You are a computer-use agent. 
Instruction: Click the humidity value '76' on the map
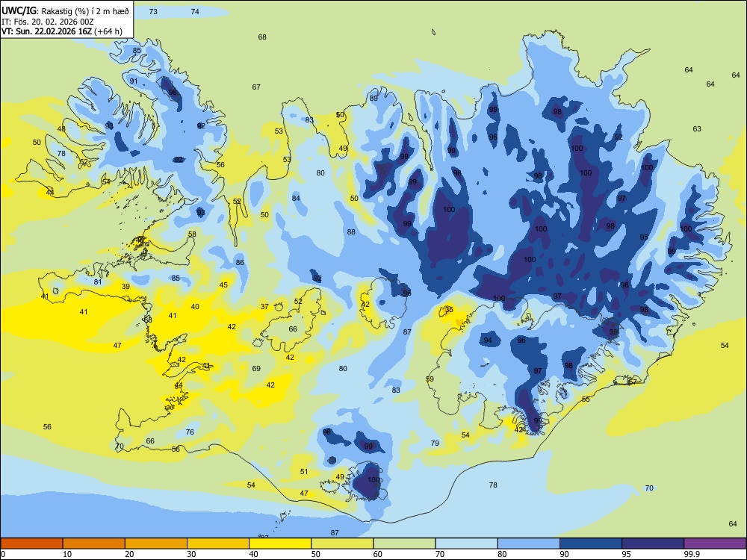[190, 432]
